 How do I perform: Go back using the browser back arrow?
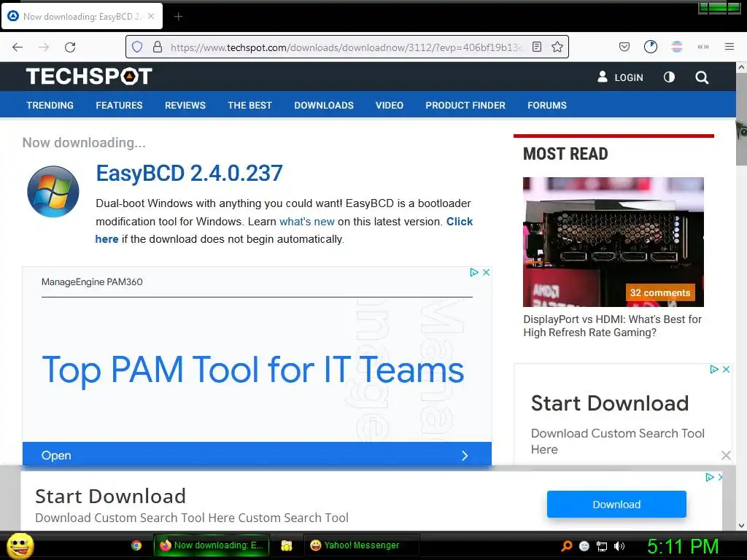(18, 47)
